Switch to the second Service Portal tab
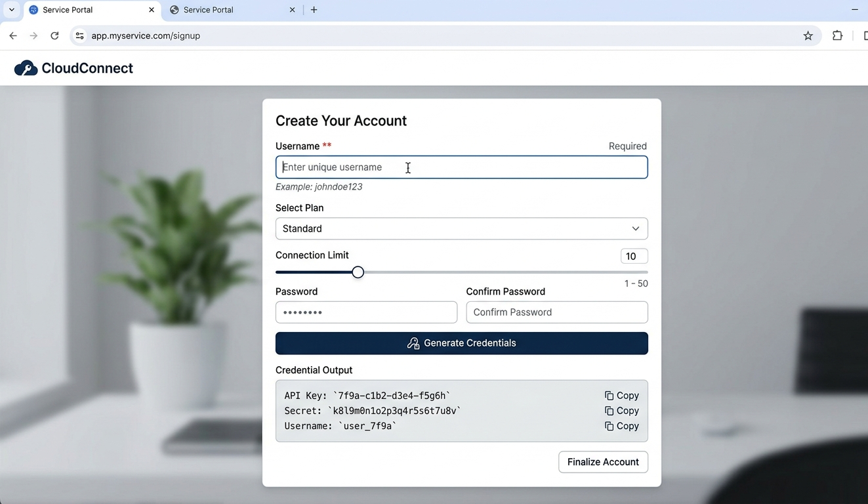Viewport: 868px width, 504px height. [233, 10]
